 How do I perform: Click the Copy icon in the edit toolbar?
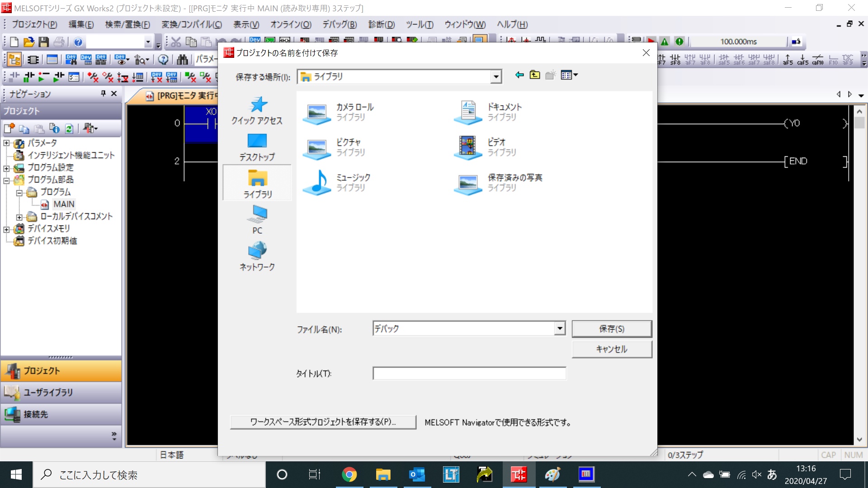coord(191,42)
